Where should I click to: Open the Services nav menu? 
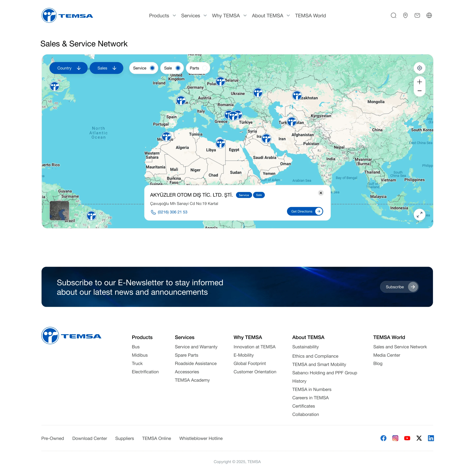point(190,16)
